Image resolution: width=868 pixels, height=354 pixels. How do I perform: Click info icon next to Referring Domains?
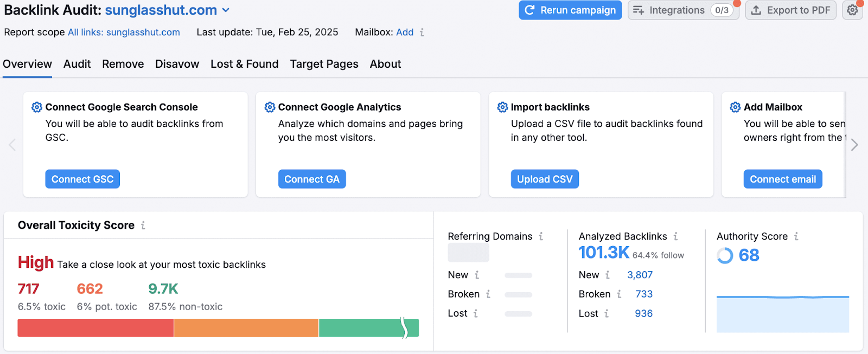[x=541, y=236]
